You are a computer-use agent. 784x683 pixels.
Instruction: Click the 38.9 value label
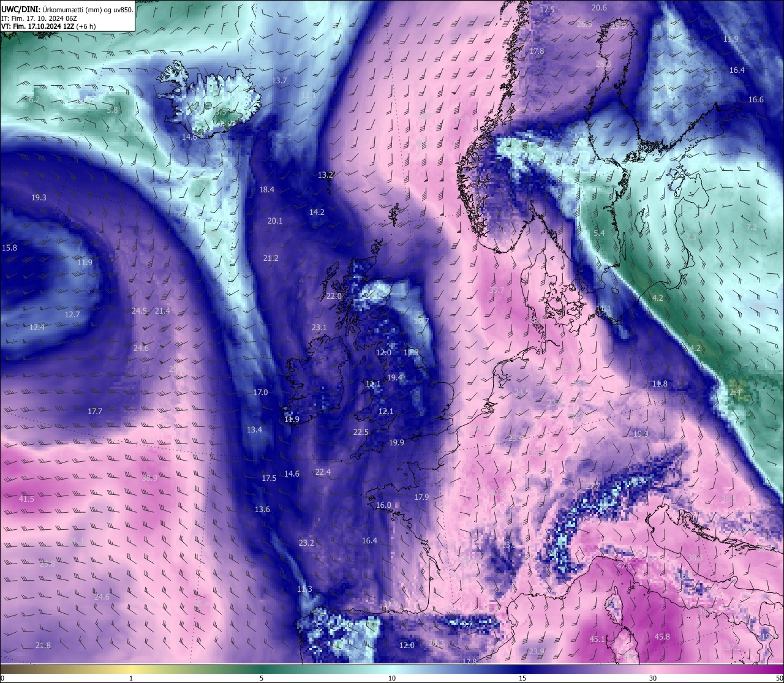pos(149,478)
